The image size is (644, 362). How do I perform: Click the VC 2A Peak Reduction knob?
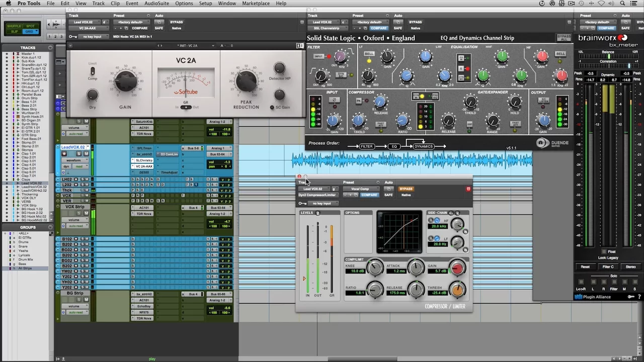click(246, 80)
